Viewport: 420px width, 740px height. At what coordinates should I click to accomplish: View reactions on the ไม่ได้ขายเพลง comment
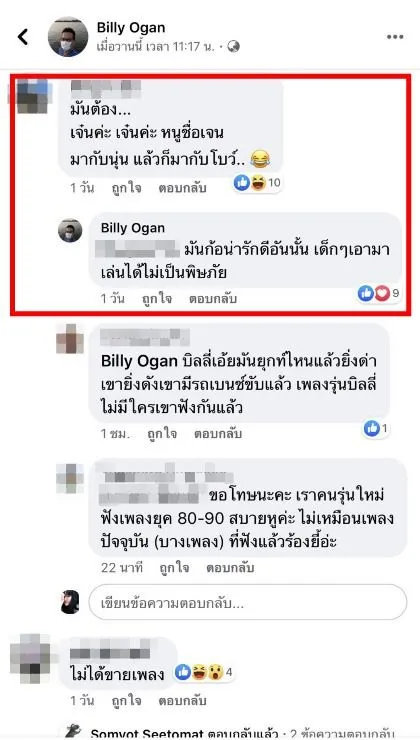tap(204, 672)
